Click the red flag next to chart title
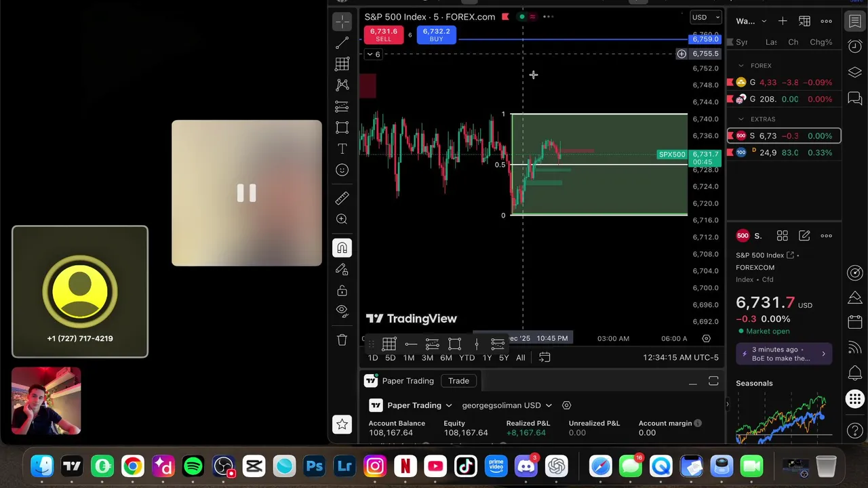Viewport: 868px width, 488px height. point(505,16)
